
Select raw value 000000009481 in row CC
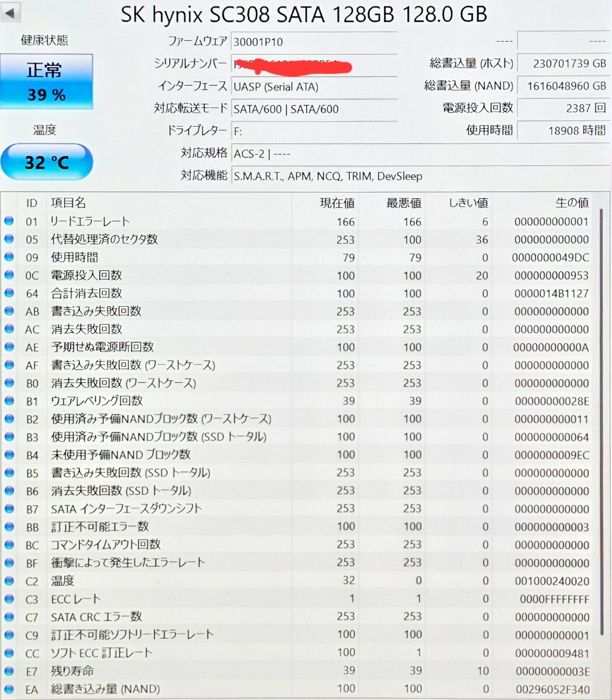(x=552, y=653)
